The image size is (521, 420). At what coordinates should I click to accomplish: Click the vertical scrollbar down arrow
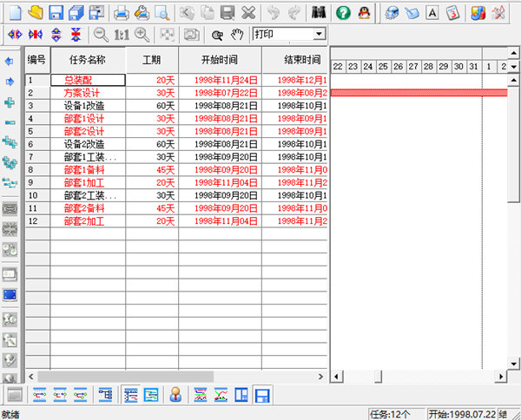pos(514,364)
